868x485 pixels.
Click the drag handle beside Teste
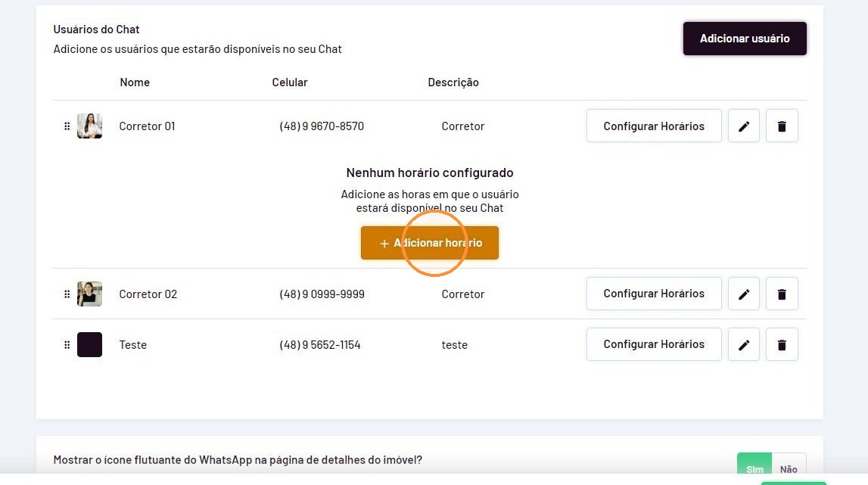(67, 345)
